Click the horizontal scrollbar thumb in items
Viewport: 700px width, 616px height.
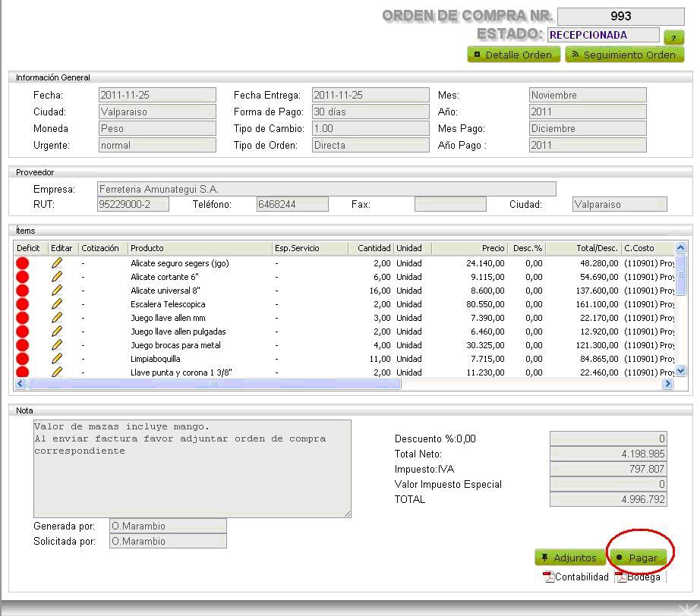(214, 384)
